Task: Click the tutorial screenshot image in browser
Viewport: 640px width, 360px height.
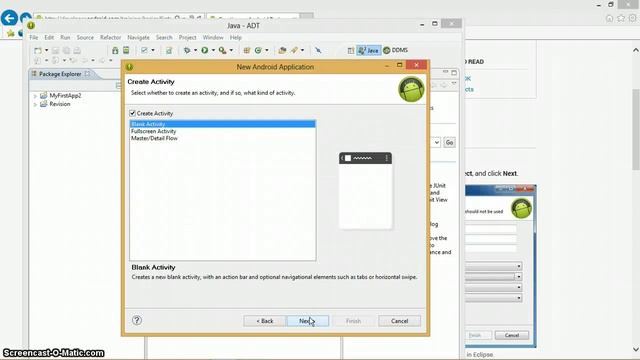Action: pos(501,266)
